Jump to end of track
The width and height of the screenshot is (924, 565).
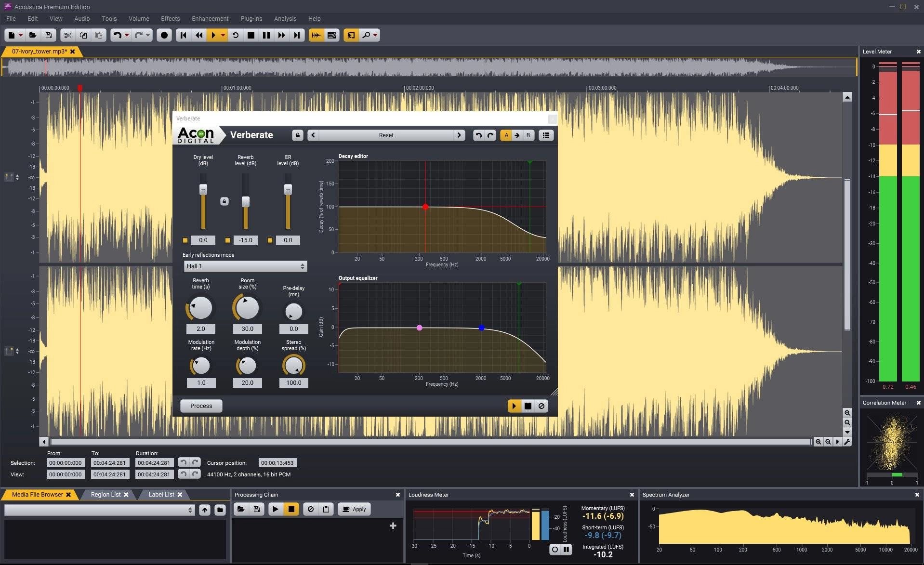pyautogui.click(x=297, y=35)
